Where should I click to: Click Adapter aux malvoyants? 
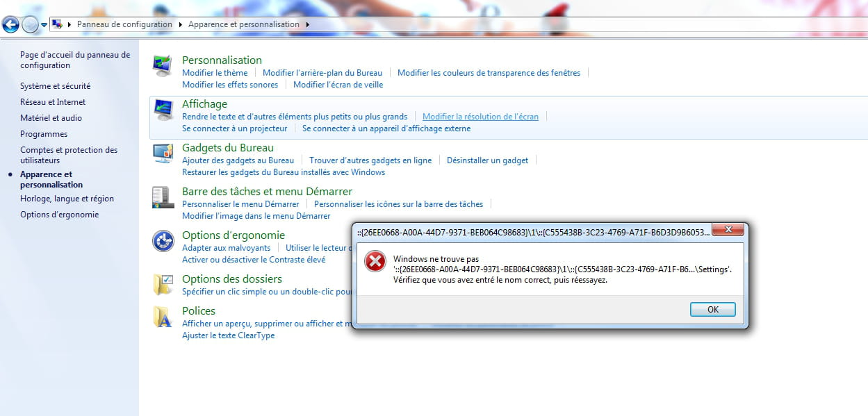coord(226,247)
